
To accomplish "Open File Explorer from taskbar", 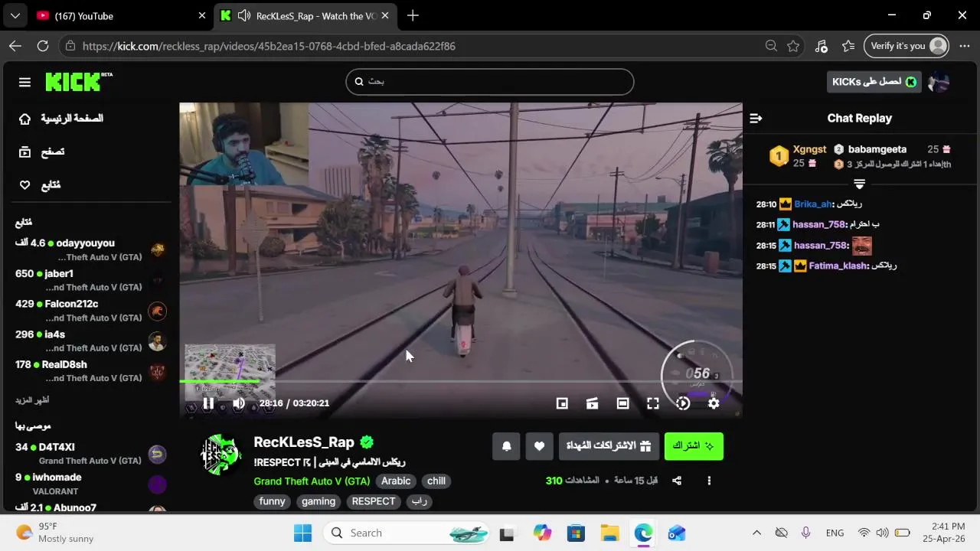I will point(609,533).
